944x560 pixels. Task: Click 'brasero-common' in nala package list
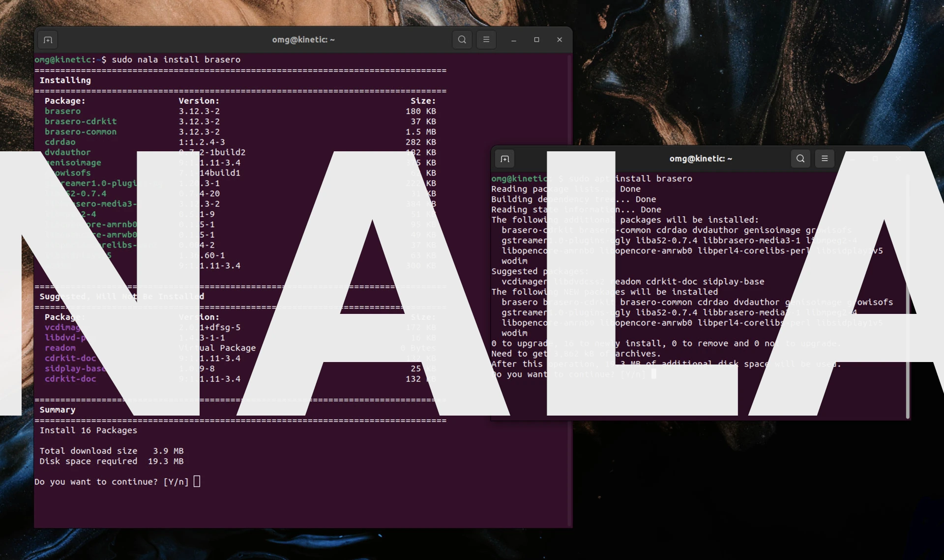click(x=81, y=132)
